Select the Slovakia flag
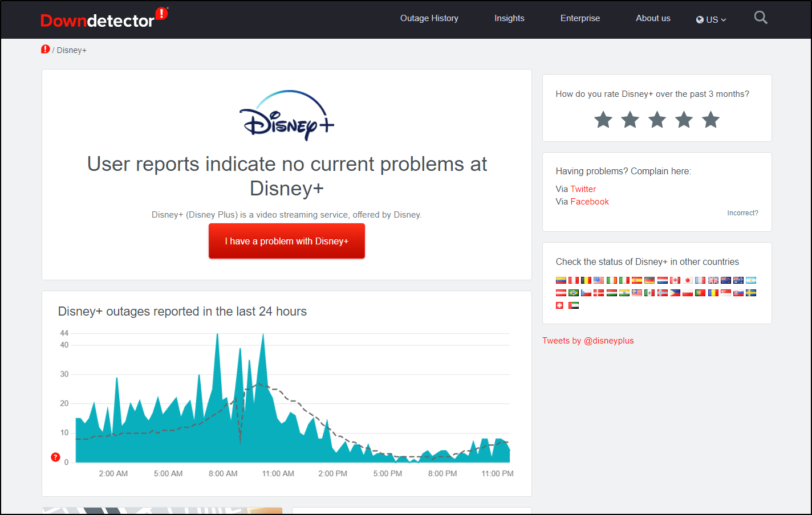The image size is (812, 515). pyautogui.click(x=738, y=293)
